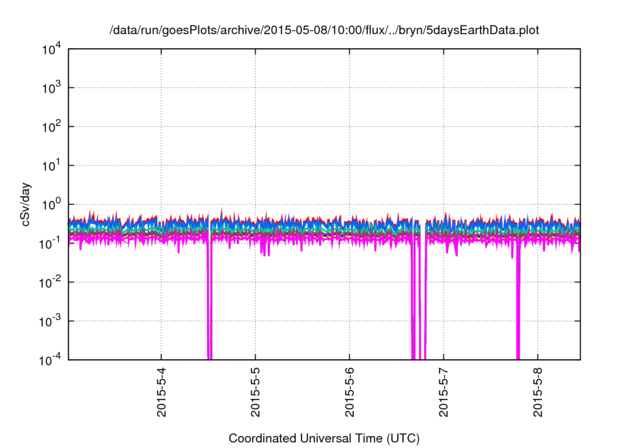Click the 10^0 y-axis tick label
The height and width of the screenshot is (448, 640).
(x=51, y=204)
